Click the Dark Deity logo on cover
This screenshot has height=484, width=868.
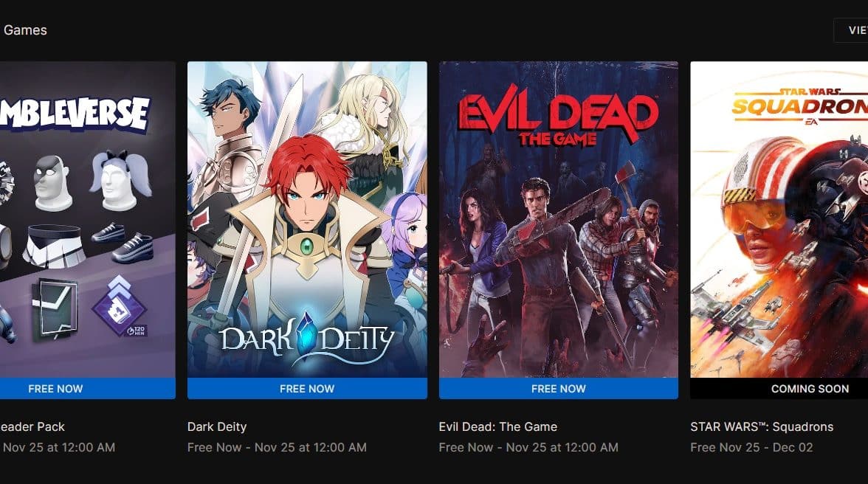click(x=307, y=337)
